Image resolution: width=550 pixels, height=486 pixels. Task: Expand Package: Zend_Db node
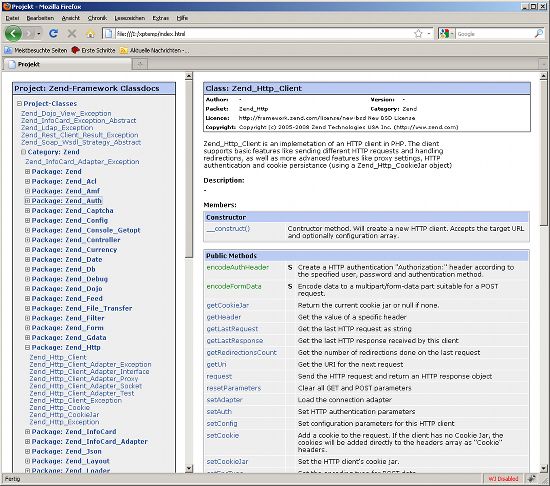point(27,269)
